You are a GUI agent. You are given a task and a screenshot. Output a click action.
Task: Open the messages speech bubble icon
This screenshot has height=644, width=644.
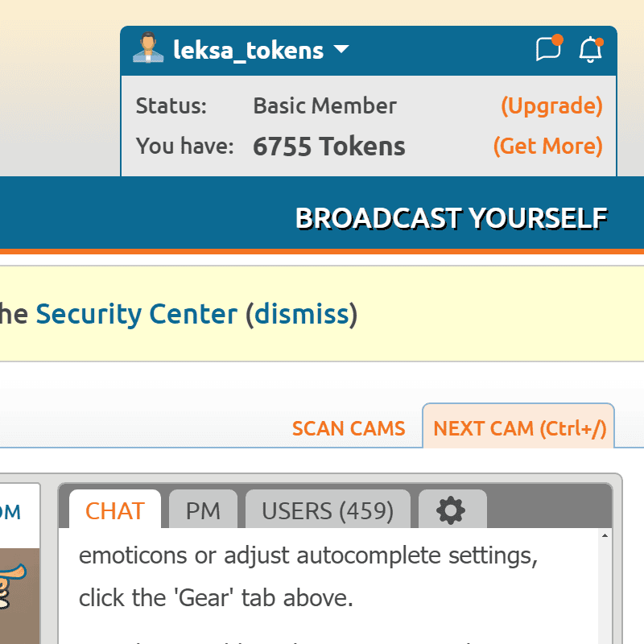(548, 50)
